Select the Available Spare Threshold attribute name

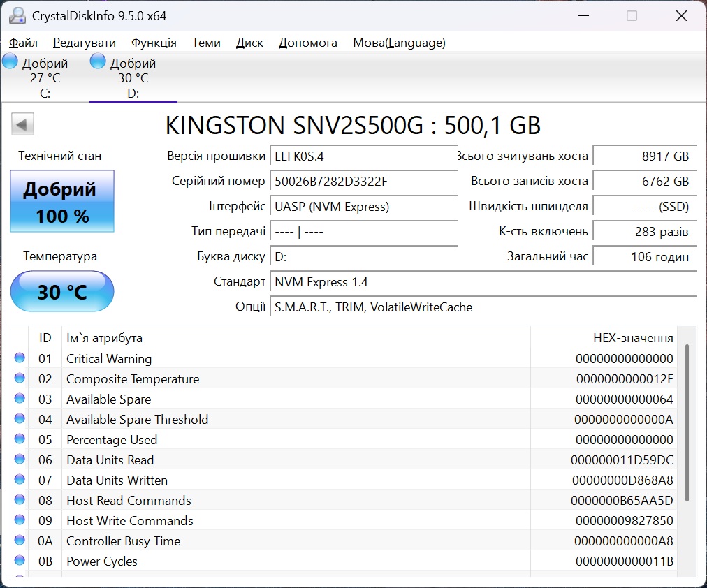tap(137, 420)
